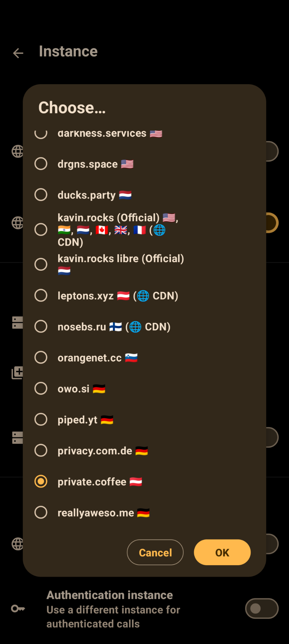Toggle the Authentication instance switch
The height and width of the screenshot is (644, 289).
pyautogui.click(x=261, y=608)
